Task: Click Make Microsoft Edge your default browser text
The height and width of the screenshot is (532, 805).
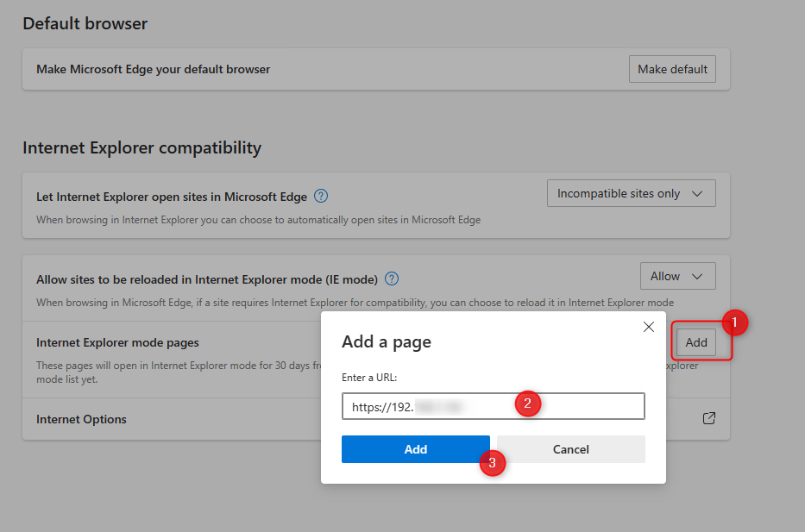Action: [153, 69]
